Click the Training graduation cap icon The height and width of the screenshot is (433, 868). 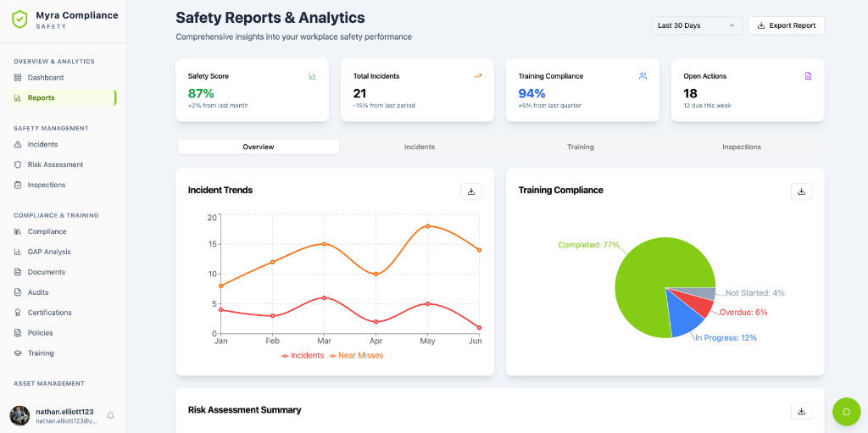(x=18, y=353)
